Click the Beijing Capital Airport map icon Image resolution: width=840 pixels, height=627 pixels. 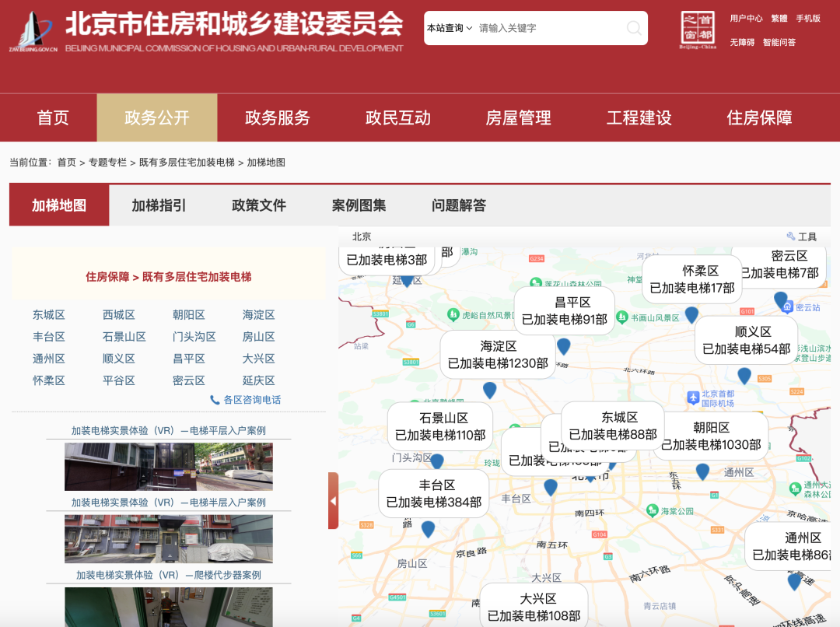tap(693, 398)
